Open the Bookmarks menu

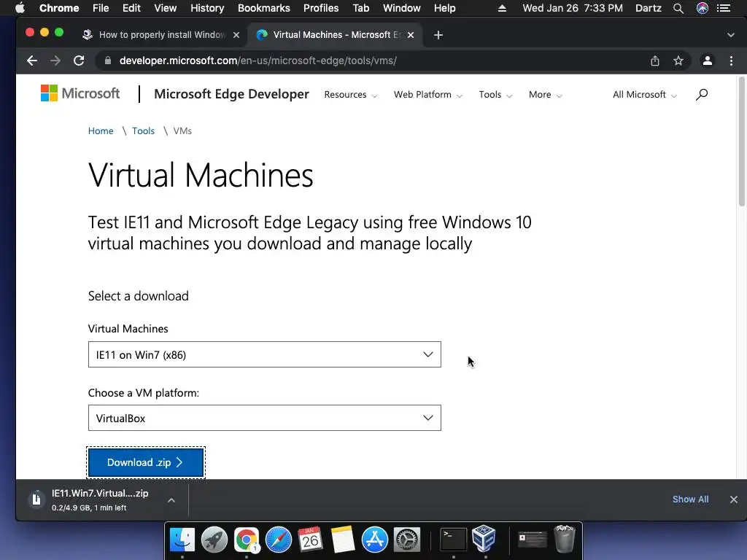[x=264, y=8]
